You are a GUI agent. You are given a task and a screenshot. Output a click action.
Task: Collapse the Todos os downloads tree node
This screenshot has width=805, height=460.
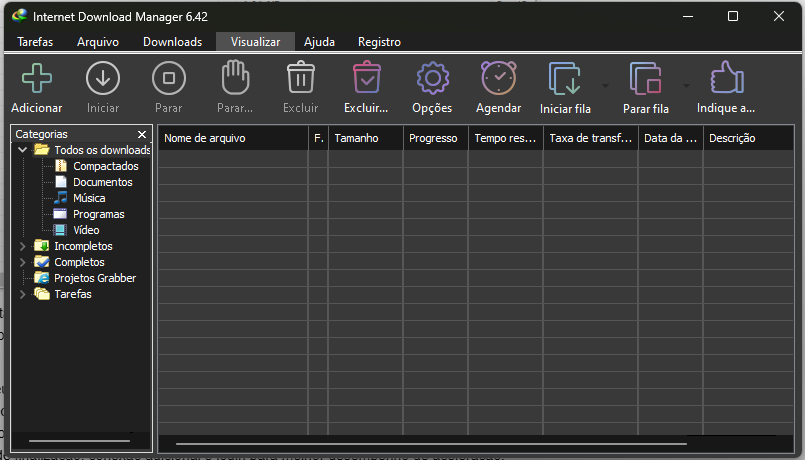point(23,150)
